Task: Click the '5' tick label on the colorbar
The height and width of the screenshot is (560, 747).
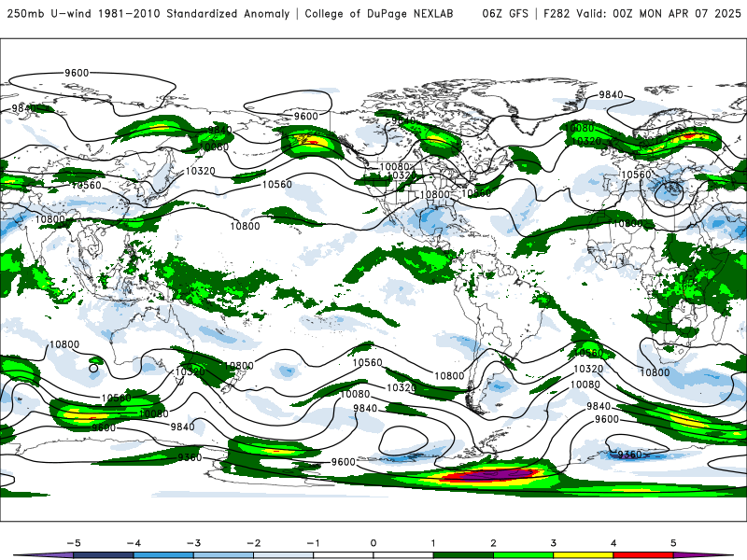Action: (673, 543)
